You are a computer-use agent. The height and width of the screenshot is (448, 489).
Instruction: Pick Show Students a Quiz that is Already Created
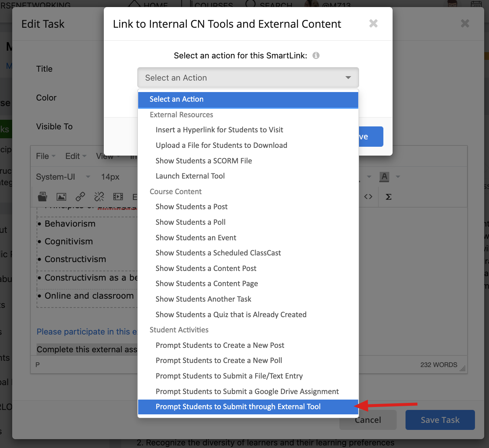(231, 315)
